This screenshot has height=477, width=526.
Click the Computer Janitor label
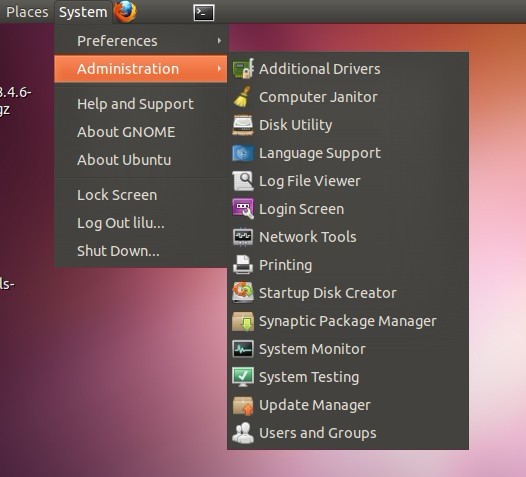pyautogui.click(x=318, y=97)
